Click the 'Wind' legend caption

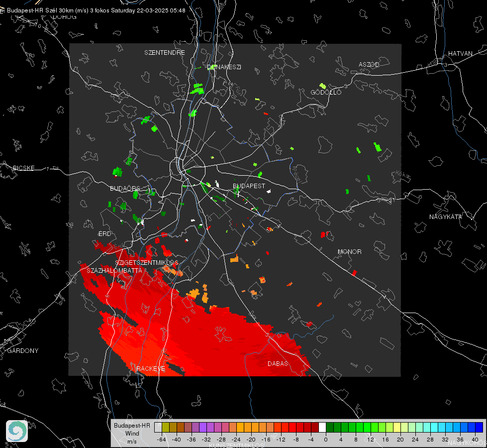[132, 434]
